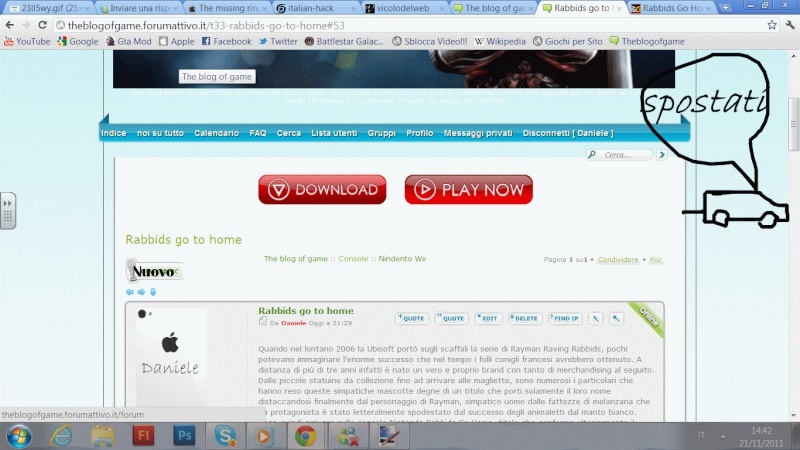Click Daniele's Apple avatar image
Image resolution: width=800 pixels, height=450 pixels.
(171, 342)
